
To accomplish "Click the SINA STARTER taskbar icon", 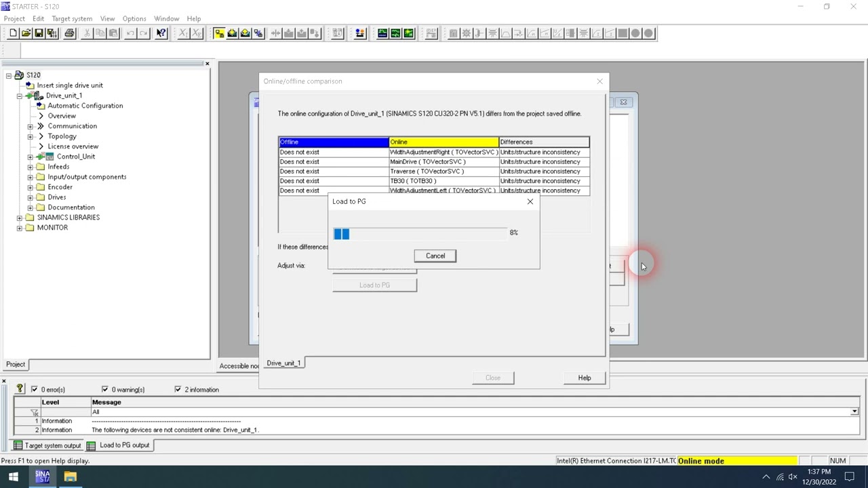I will click(x=42, y=476).
